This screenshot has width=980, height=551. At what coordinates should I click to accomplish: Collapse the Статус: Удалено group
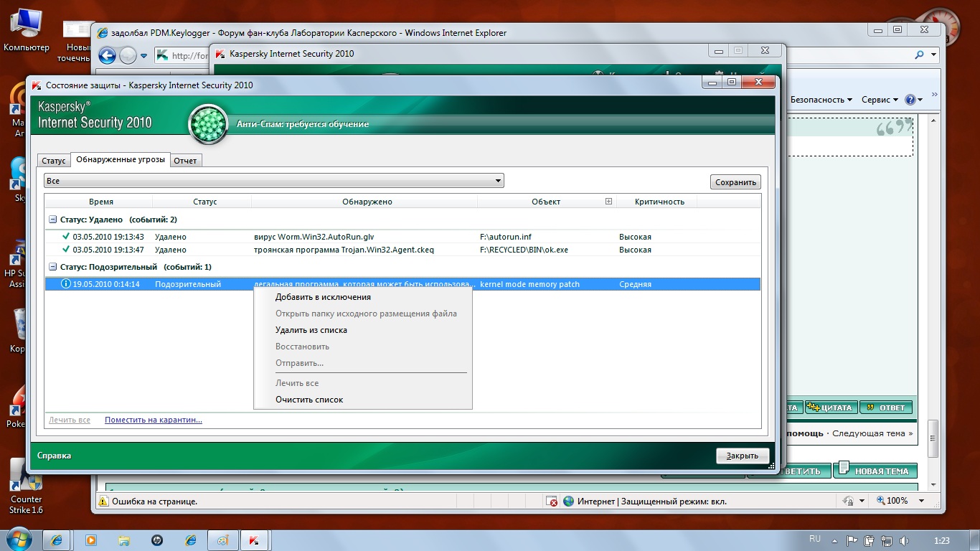coord(52,220)
